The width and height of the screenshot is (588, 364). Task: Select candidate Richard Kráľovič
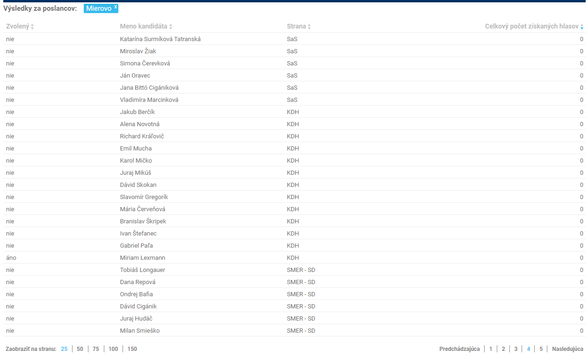(x=142, y=136)
